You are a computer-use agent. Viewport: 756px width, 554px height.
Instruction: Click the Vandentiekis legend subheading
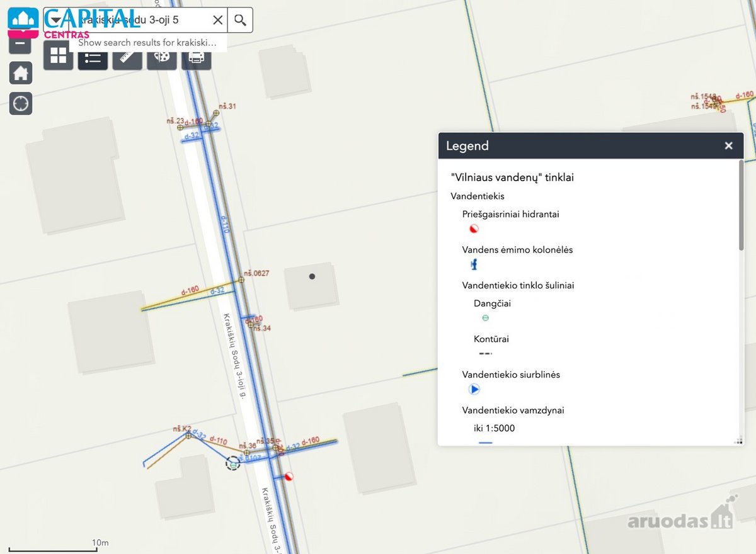pos(478,196)
